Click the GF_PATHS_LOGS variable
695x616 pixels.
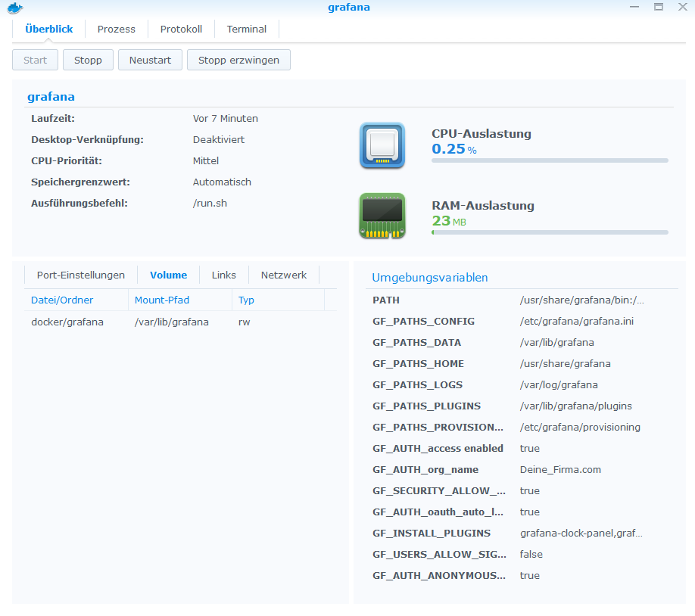[x=418, y=385]
